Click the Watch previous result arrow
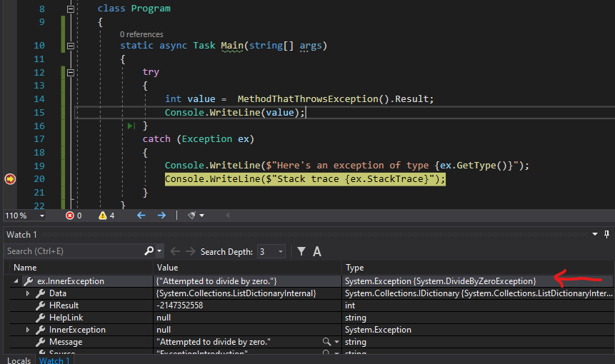Image resolution: width=615 pixels, height=364 pixels. (175, 251)
